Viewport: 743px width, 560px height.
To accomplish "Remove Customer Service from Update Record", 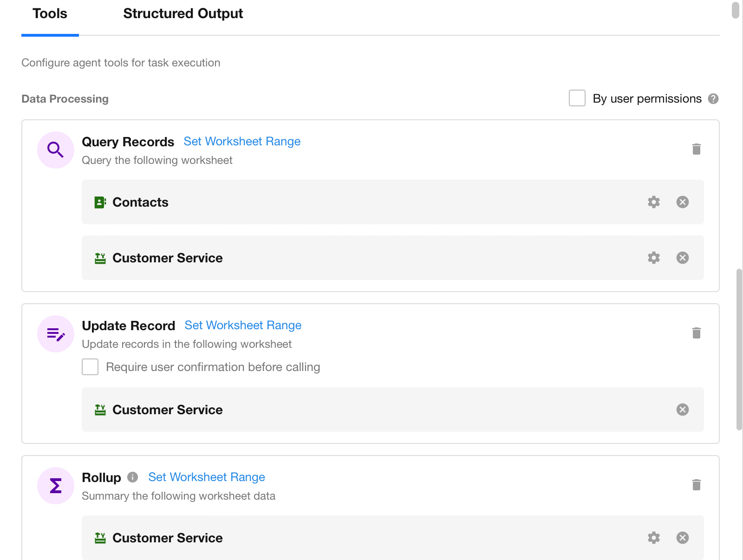I will pos(682,410).
